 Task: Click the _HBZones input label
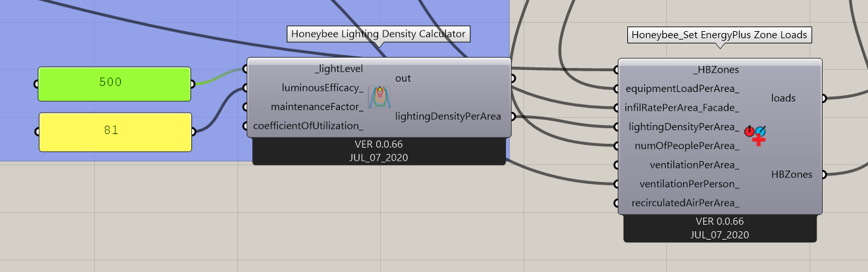coord(716,69)
